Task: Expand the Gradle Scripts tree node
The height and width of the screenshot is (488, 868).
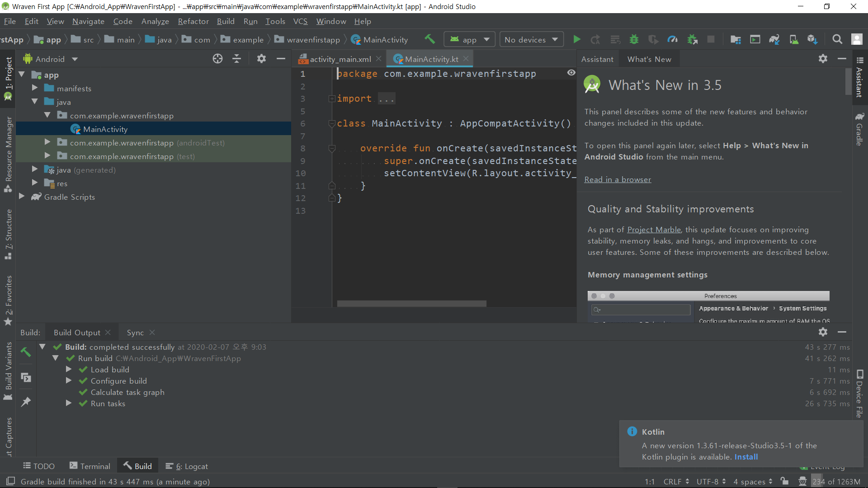Action: pyautogui.click(x=22, y=197)
